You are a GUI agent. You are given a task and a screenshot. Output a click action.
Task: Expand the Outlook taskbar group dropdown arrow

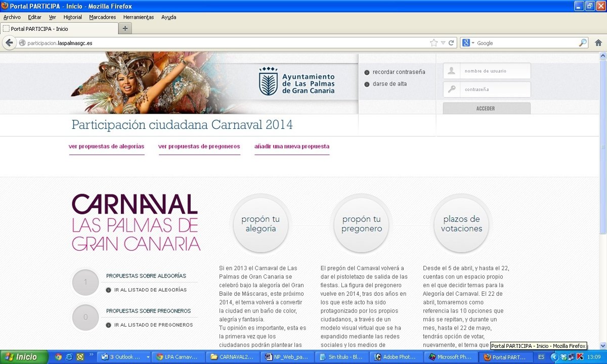148,357
